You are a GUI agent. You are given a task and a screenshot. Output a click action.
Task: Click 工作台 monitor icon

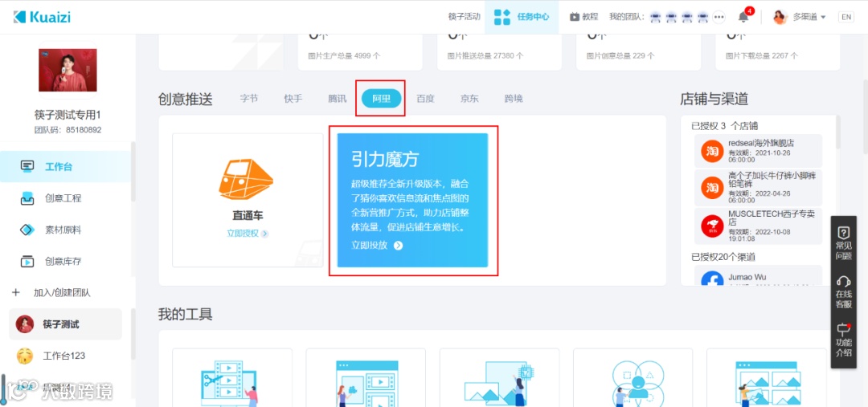pos(27,166)
